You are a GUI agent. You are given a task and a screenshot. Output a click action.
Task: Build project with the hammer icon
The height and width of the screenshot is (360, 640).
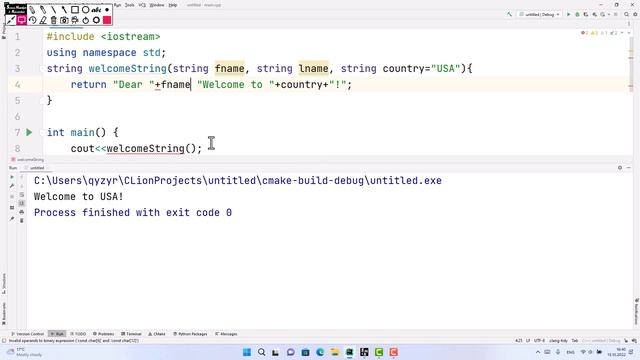coord(509,14)
